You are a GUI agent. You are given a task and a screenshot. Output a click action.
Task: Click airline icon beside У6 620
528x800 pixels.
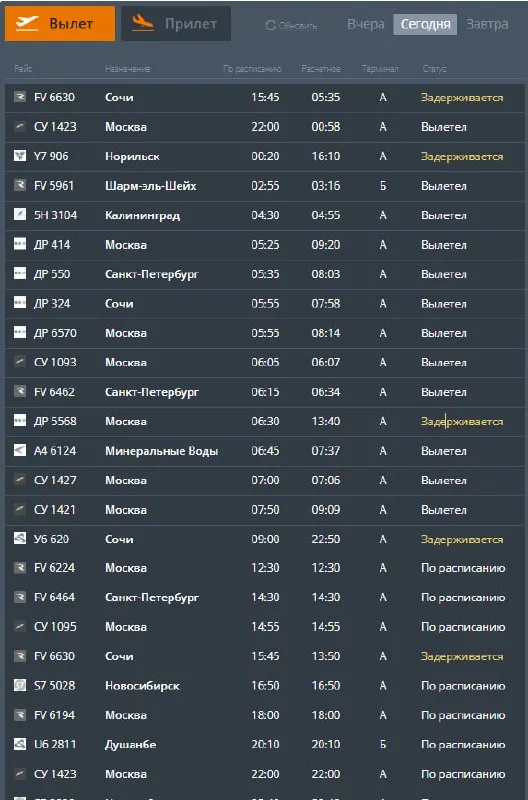(20, 538)
